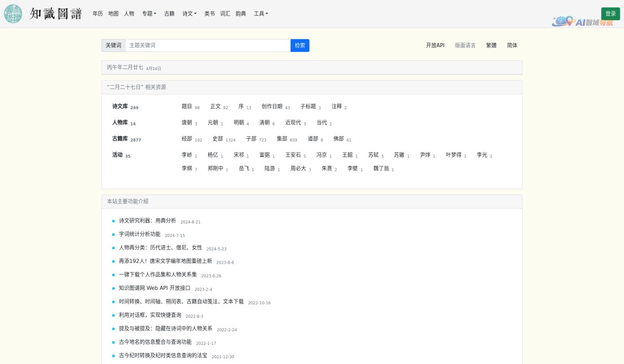The height and width of the screenshot is (364, 624).
Task: Open 史部 category with 1324 results
Action: (x=218, y=139)
